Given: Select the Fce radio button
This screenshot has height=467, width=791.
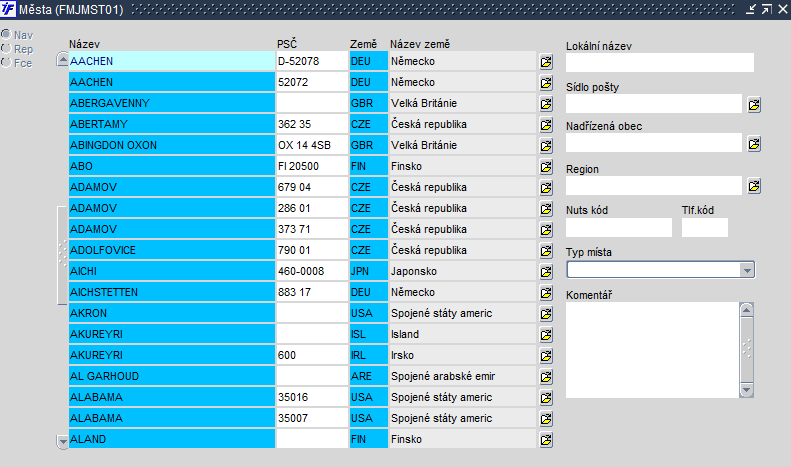Looking at the screenshot, I should point(6,63).
